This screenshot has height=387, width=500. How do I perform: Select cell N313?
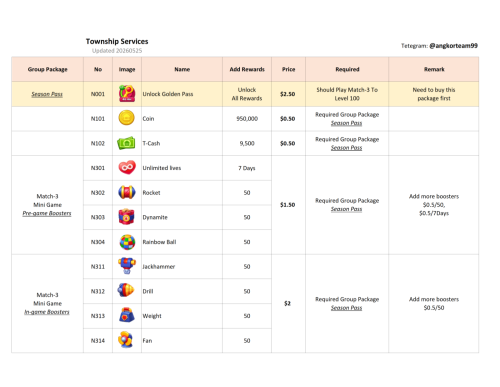click(98, 316)
